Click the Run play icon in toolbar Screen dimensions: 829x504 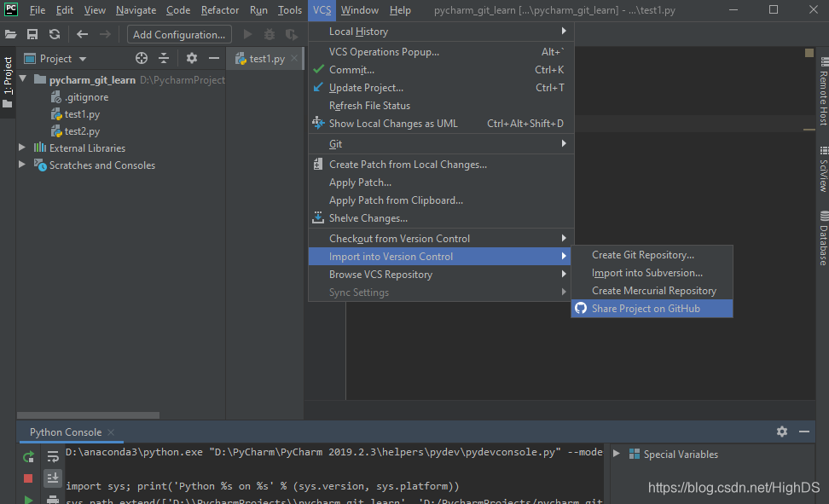(x=247, y=34)
